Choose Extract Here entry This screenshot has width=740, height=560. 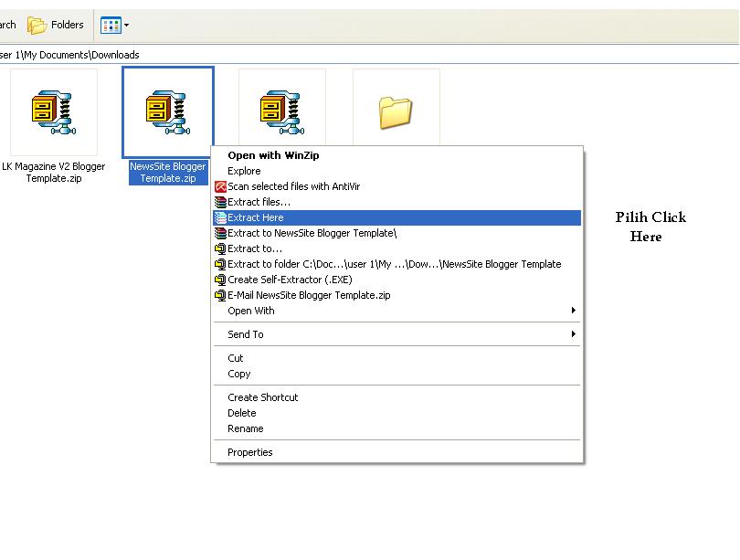(x=396, y=217)
